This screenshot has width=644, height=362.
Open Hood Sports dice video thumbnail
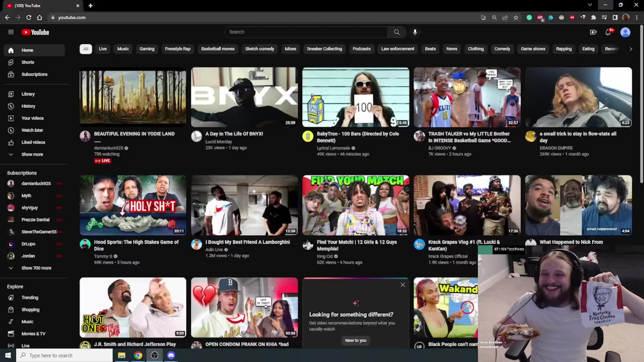coord(133,205)
